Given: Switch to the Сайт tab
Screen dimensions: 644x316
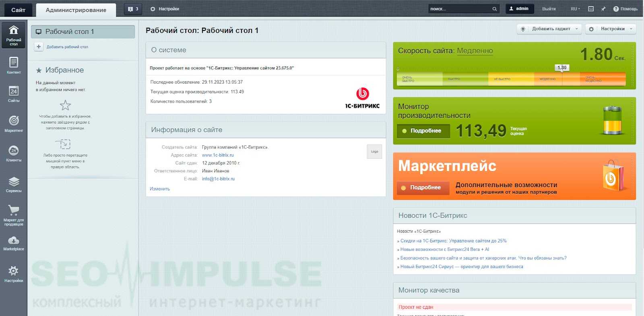Looking at the screenshot, I should click(18, 10).
